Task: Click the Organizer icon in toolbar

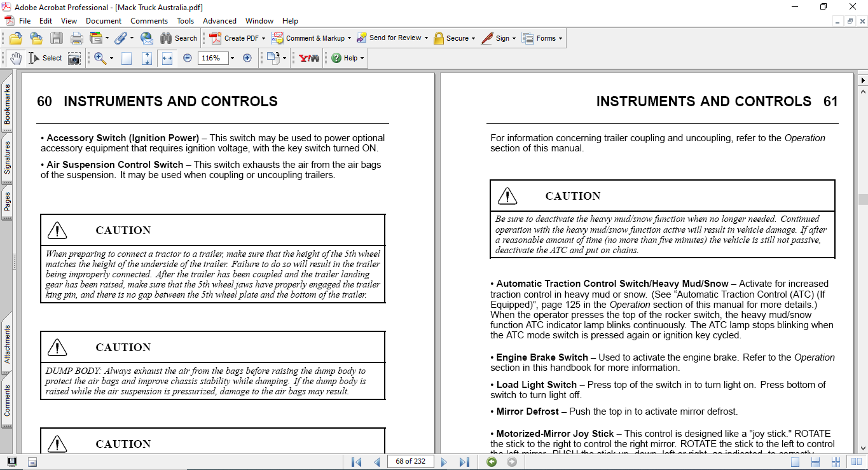Action: click(x=96, y=38)
